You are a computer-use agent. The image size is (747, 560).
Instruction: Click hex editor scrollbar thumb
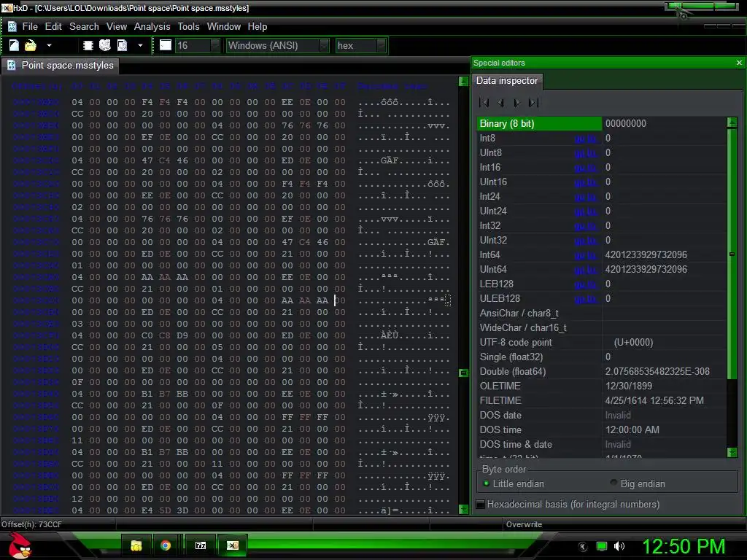[x=463, y=373]
